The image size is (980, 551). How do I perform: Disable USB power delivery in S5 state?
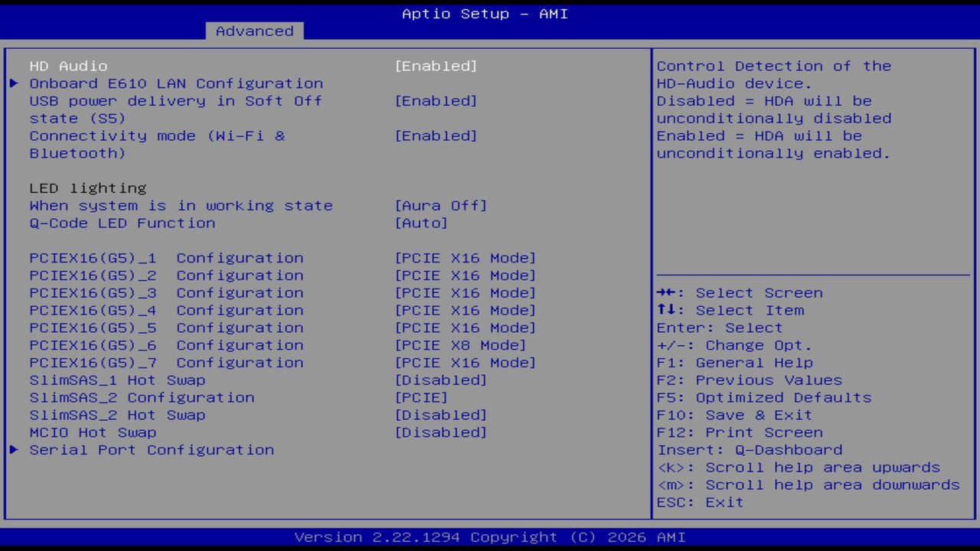coord(436,100)
